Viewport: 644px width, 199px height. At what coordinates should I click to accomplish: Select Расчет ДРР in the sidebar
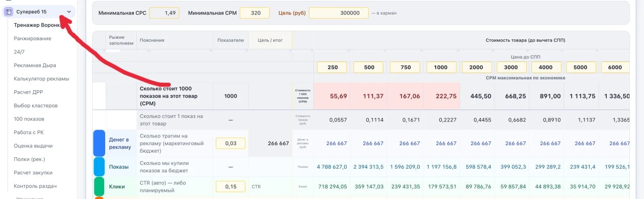pos(28,92)
